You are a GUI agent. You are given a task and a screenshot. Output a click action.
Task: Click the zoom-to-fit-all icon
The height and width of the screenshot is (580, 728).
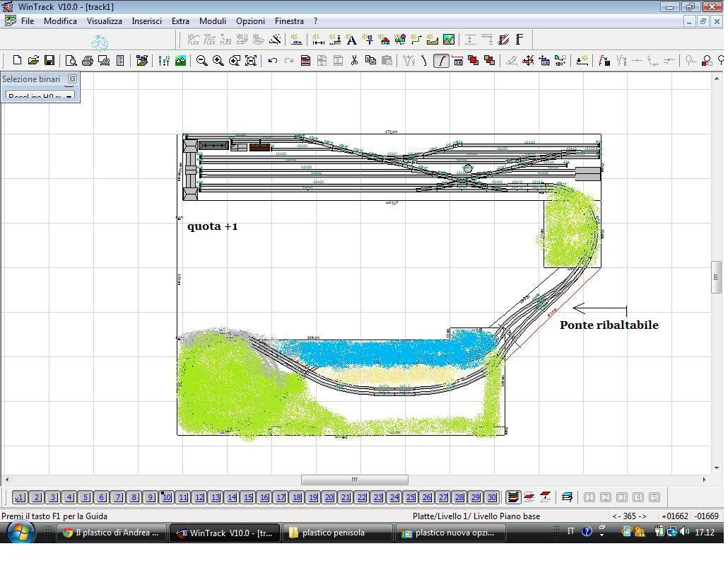pos(251,60)
